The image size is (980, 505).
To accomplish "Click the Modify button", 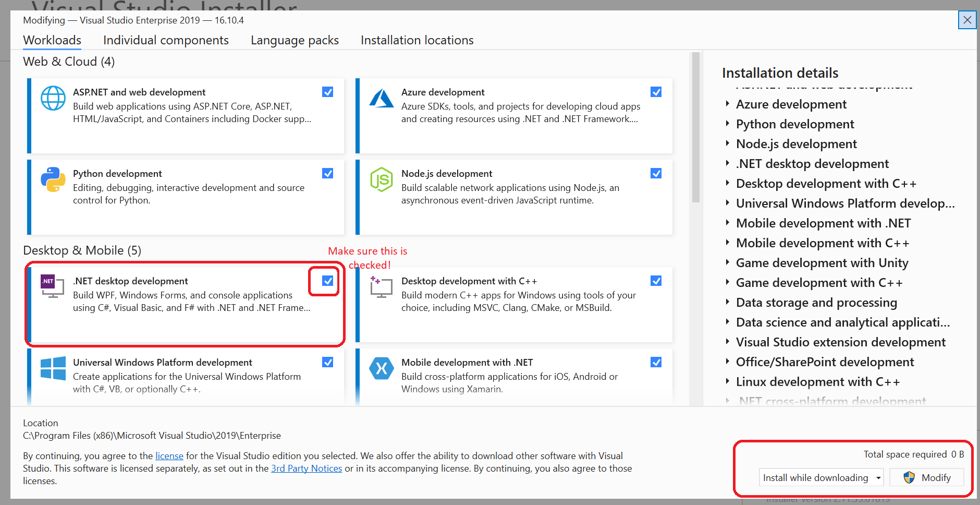I will [926, 477].
